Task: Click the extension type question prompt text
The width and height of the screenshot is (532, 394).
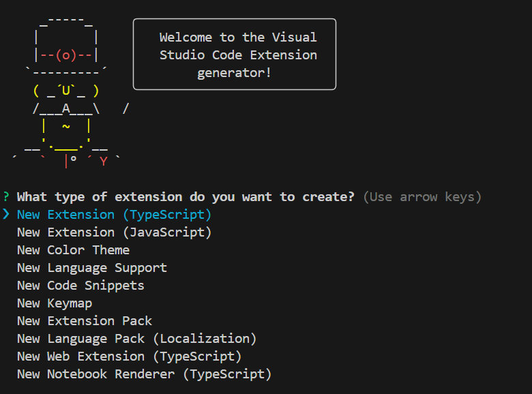Action: (x=186, y=197)
